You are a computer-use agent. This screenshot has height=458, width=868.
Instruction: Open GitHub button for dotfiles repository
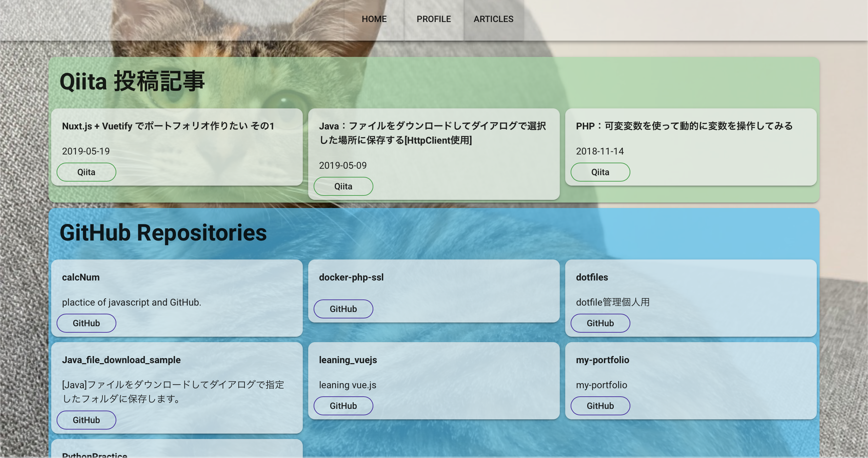click(x=600, y=323)
